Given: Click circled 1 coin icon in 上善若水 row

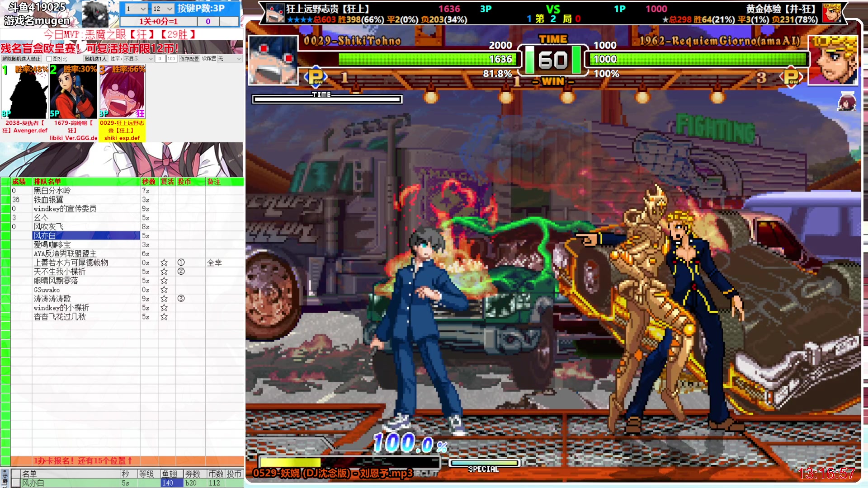Looking at the screenshot, I should 181,263.
